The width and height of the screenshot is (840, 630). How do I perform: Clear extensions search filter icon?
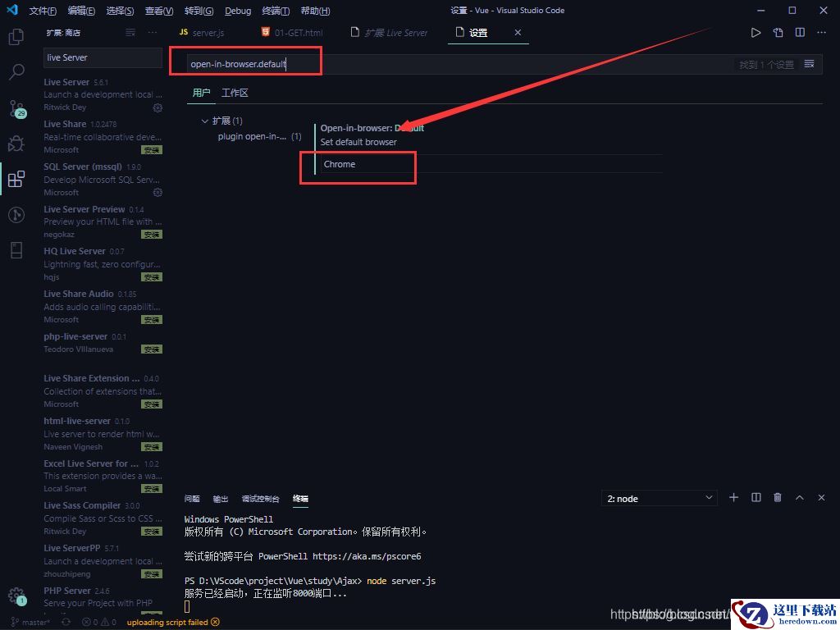tap(130, 33)
